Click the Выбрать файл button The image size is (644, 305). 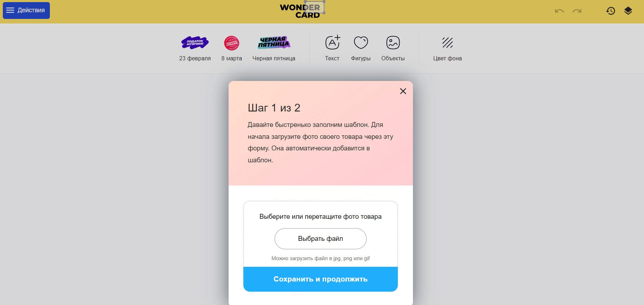pyautogui.click(x=321, y=239)
